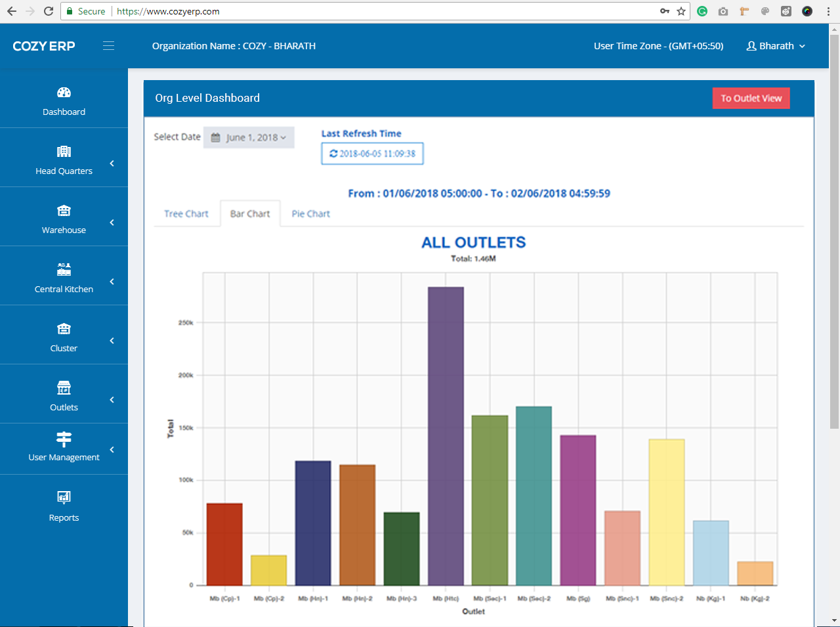Click the tallest Mb (Htc) purple bar
Image resolution: width=840 pixels, height=627 pixels.
coord(446,436)
